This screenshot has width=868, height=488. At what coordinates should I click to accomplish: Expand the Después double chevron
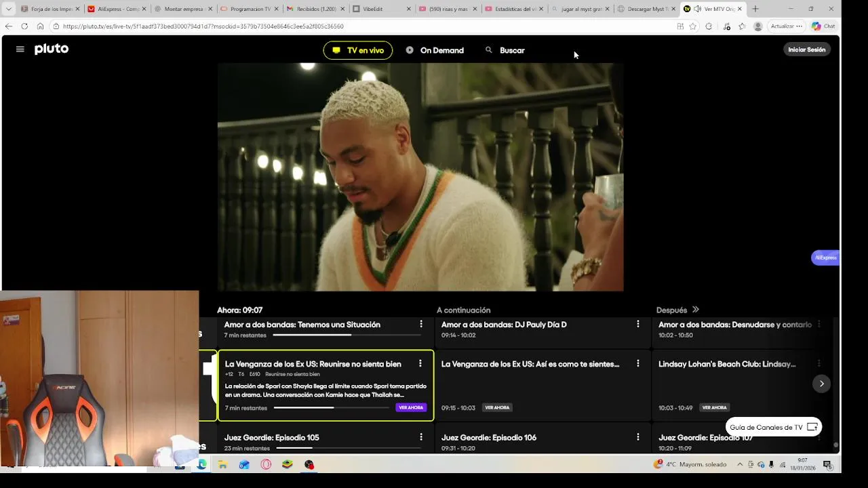click(x=695, y=310)
